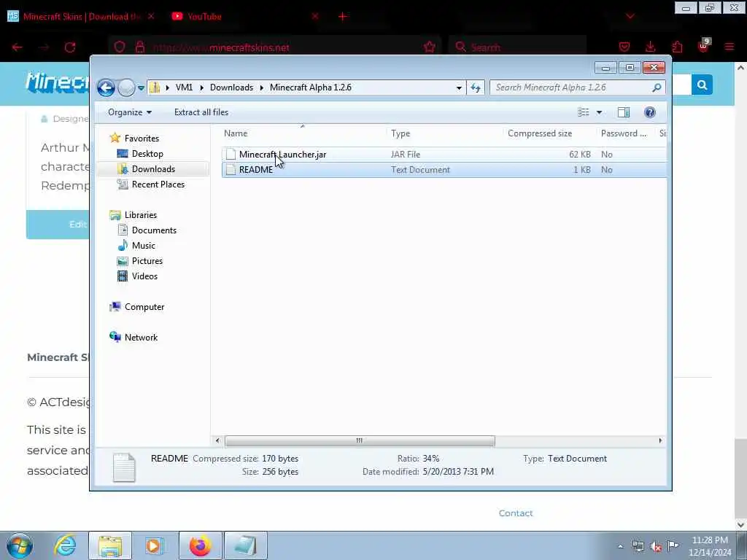Go back in the browser
Image resolution: width=747 pixels, height=560 pixels.
click(x=18, y=47)
